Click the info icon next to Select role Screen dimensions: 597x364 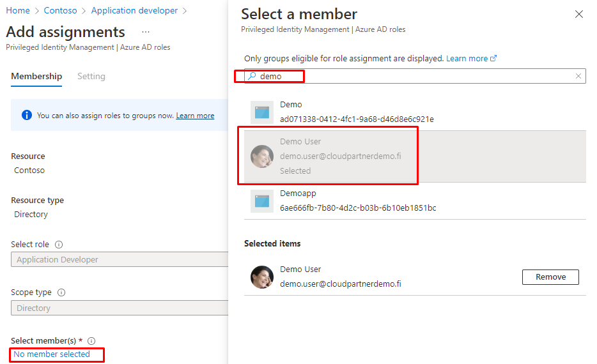pos(59,245)
